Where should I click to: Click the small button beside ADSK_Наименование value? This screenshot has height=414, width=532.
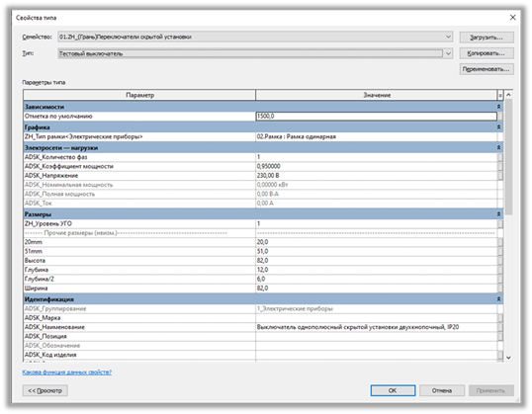pos(499,327)
